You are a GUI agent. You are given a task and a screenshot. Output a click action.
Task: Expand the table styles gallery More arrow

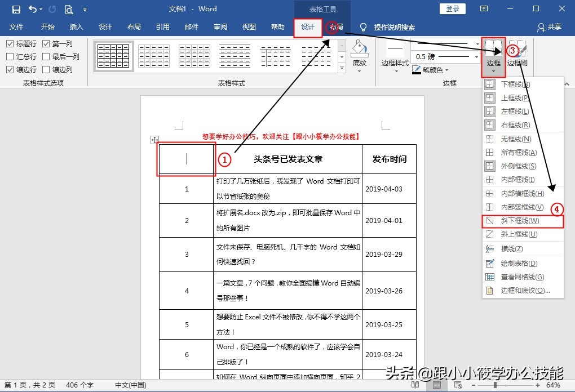(342, 68)
